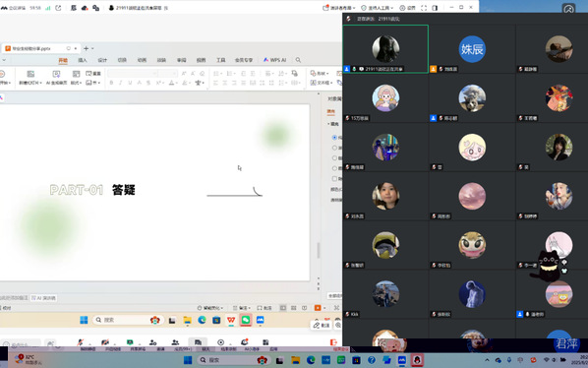Image resolution: width=588 pixels, height=368 pixels.
Task: Add a new document tab with plus
Action: point(86,48)
